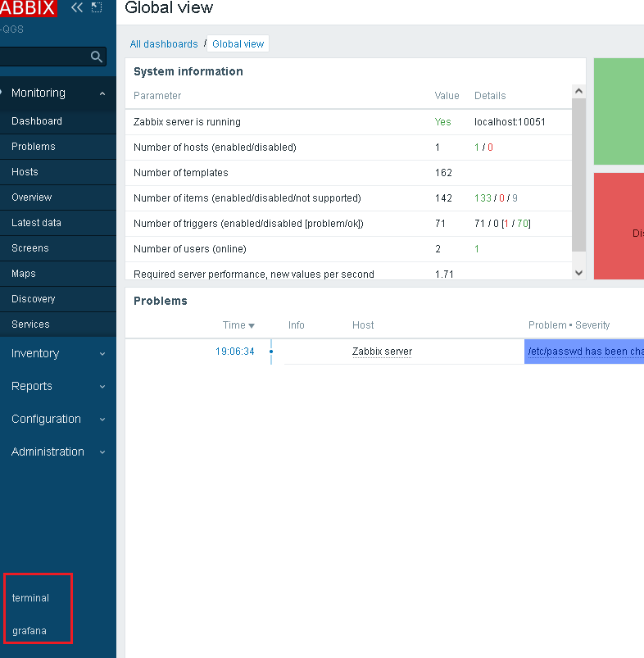Click the '133 / 0 / 9' items details

[x=496, y=198]
